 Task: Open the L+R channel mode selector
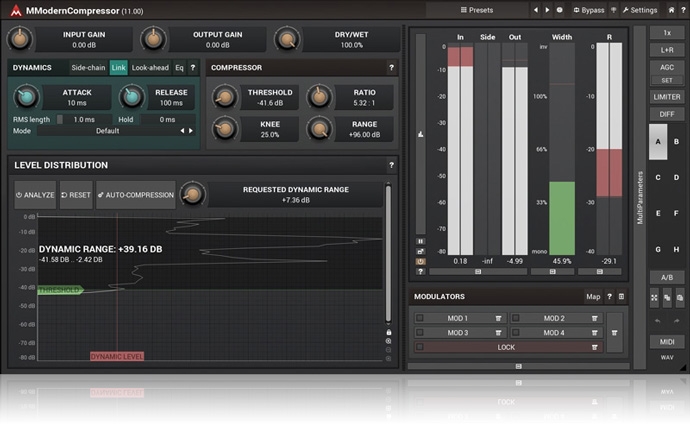[667, 50]
